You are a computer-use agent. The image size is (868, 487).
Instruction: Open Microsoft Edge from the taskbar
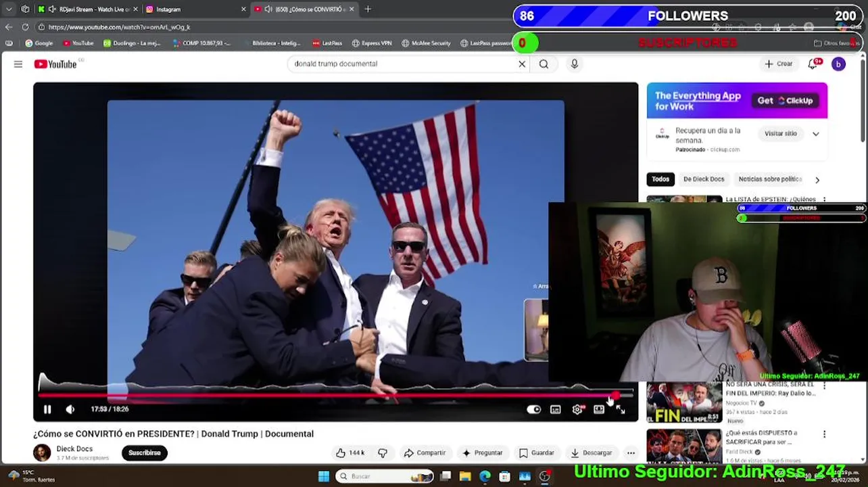click(x=485, y=476)
